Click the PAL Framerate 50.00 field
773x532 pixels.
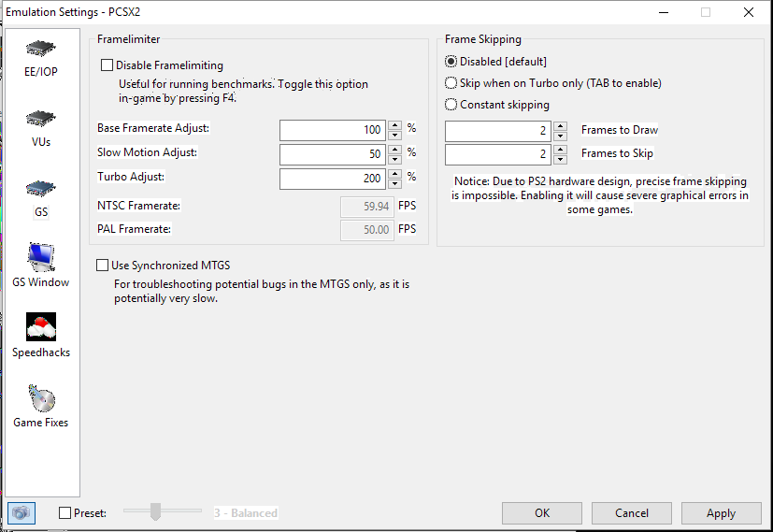367,230
